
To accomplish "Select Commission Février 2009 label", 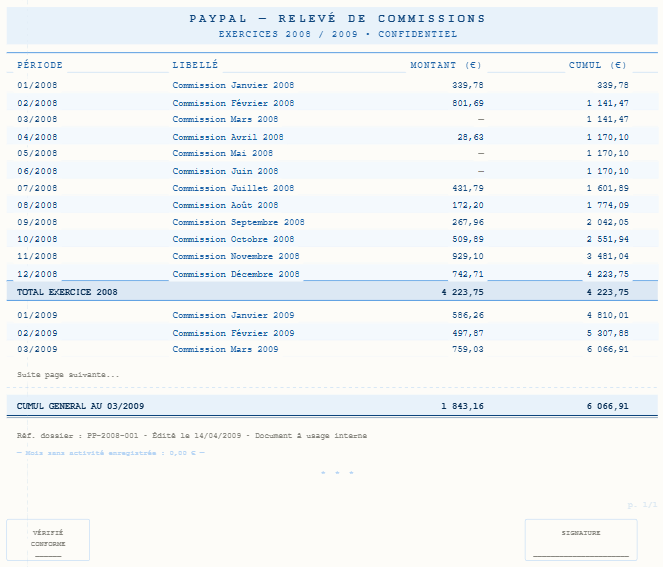I will (233, 333).
